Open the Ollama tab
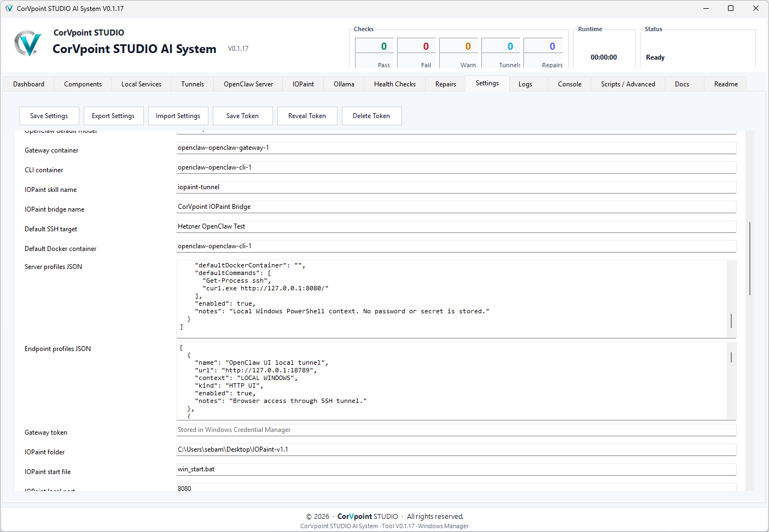 (x=344, y=84)
